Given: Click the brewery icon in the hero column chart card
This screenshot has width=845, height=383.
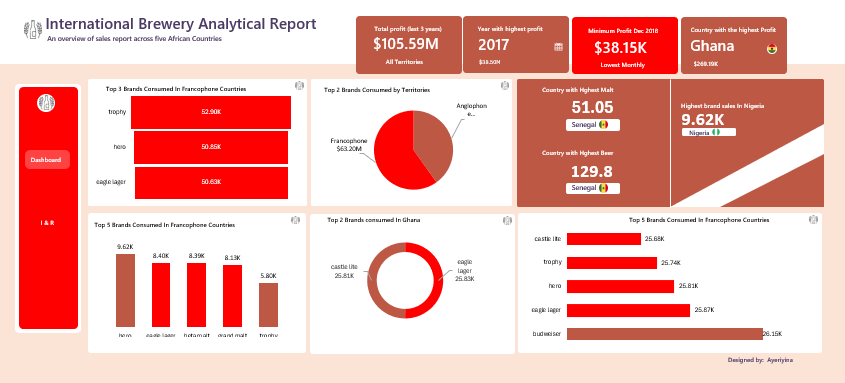Looking at the screenshot, I should pos(295,220).
